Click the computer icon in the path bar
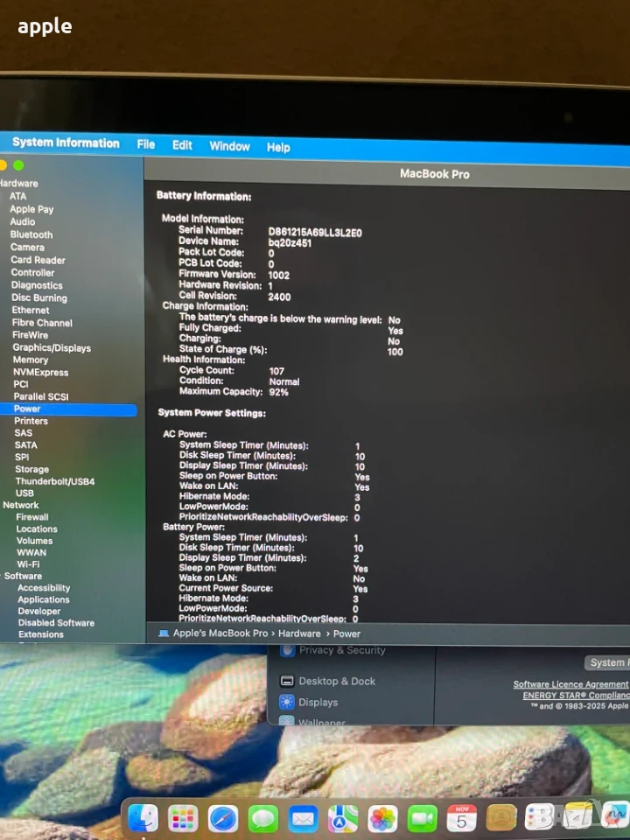Viewport: 630px width, 840px height. pos(164,633)
